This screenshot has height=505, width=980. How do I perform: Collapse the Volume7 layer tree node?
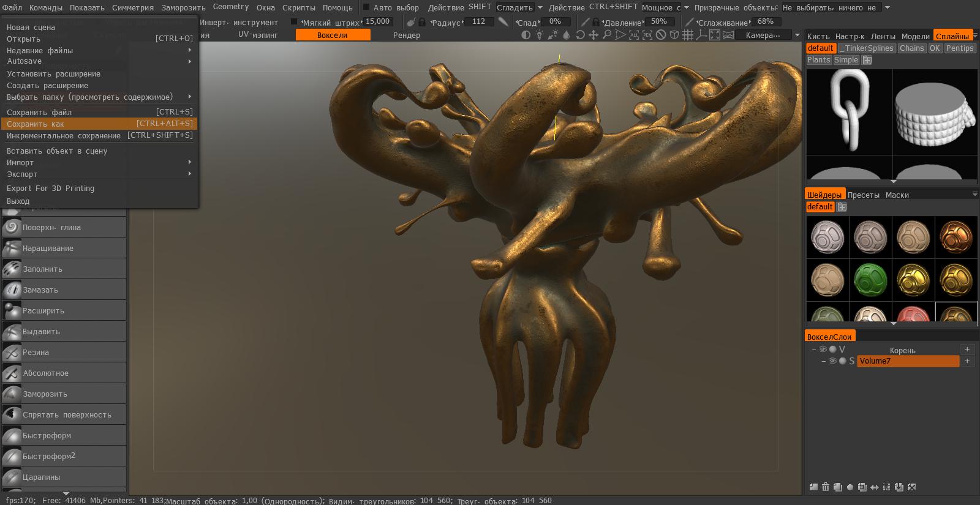click(x=824, y=361)
